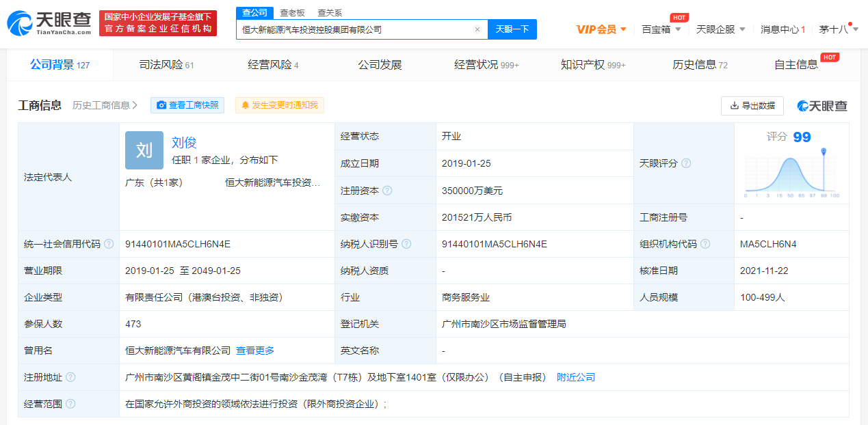Click the staff size value 100-499人
Screen dimensions: 868x425
click(x=763, y=297)
